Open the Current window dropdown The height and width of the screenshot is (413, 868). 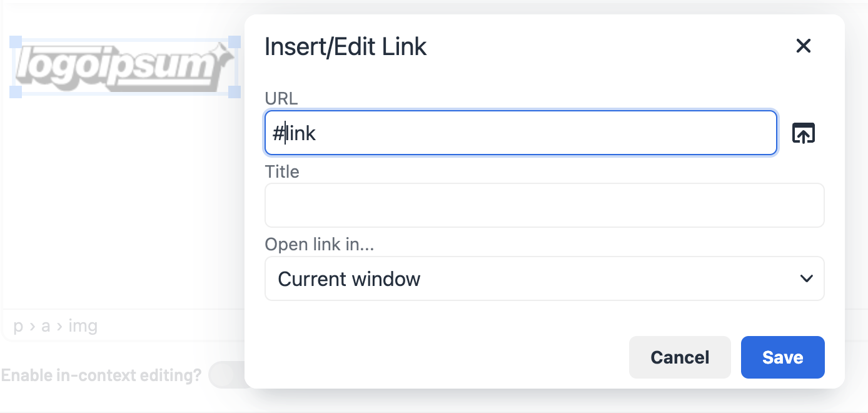tap(544, 278)
